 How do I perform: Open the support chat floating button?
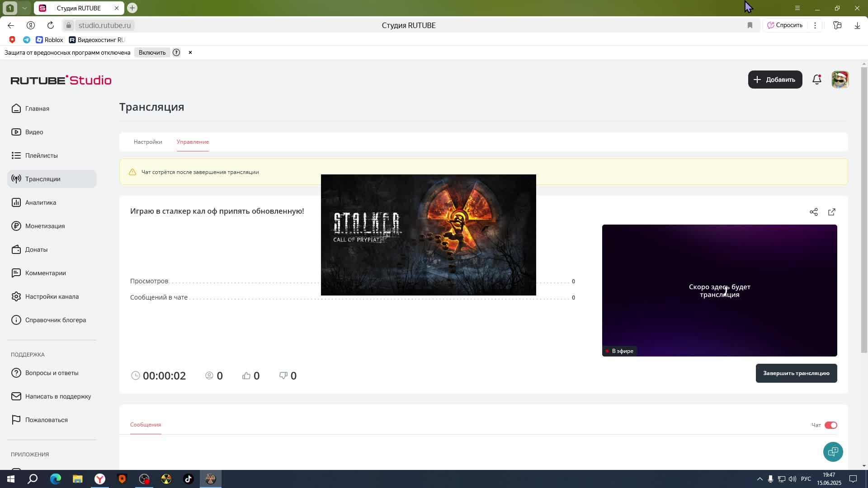click(x=833, y=452)
